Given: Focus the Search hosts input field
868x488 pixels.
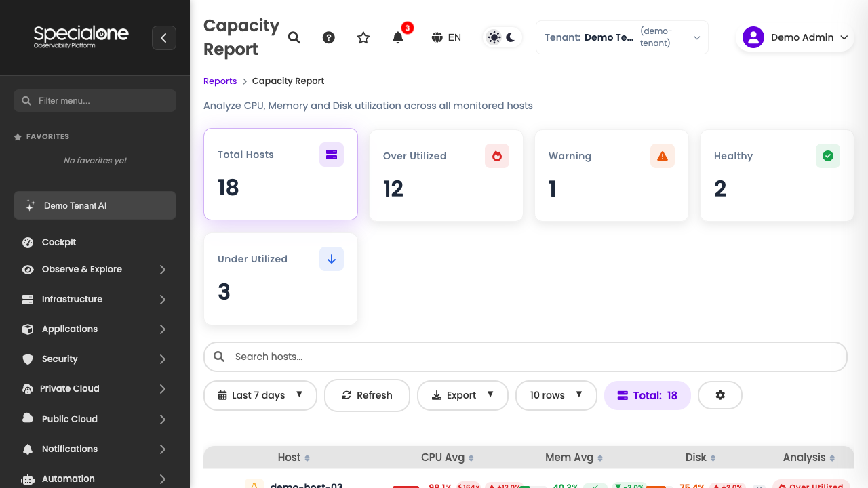Looking at the screenshot, I should click(x=526, y=357).
